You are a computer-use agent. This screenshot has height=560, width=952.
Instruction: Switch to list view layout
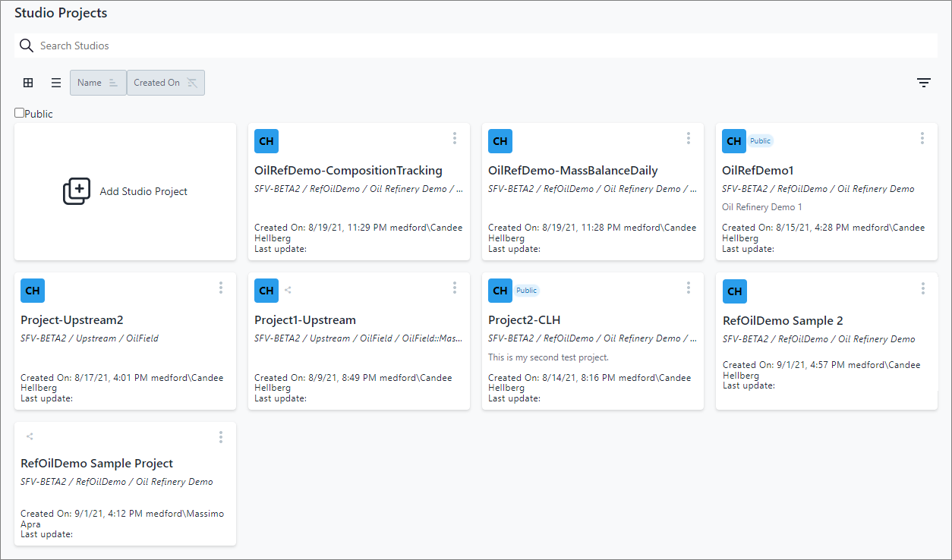pos(56,83)
